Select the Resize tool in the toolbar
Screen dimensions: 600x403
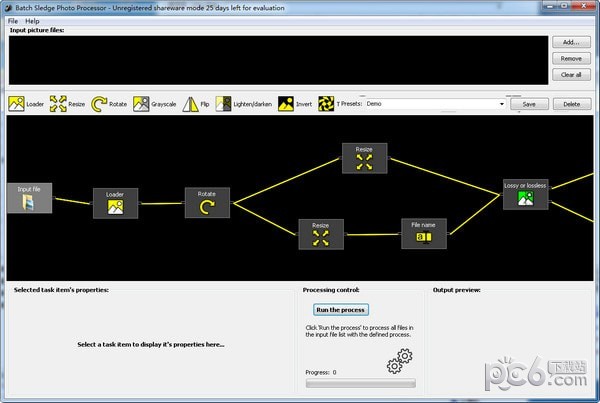[67, 104]
